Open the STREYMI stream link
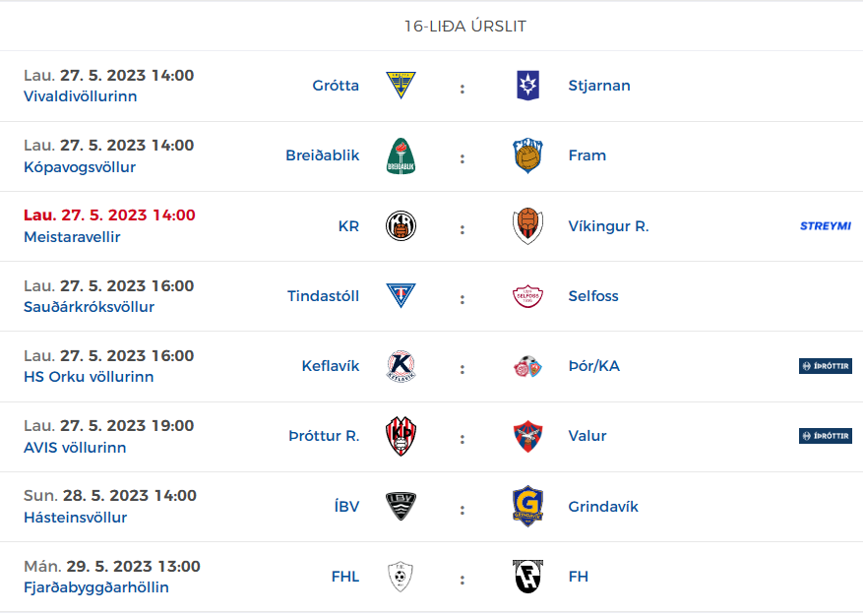The width and height of the screenshot is (865, 616). pos(826,226)
